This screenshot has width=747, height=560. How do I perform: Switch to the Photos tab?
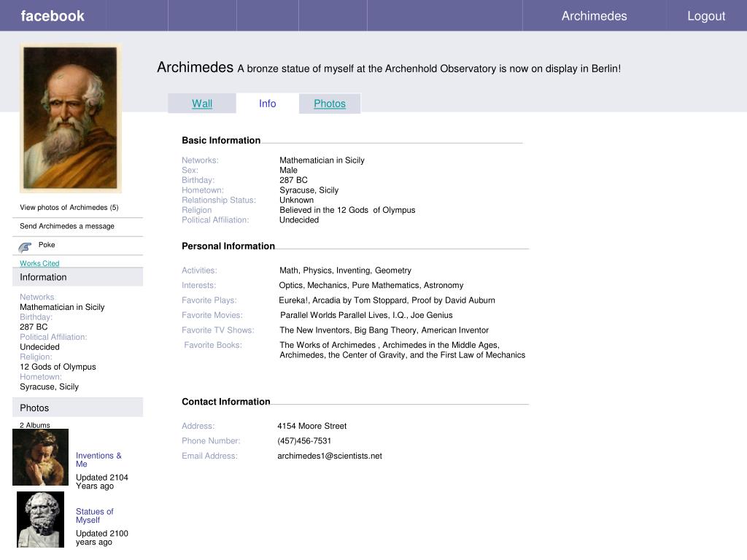(330, 104)
